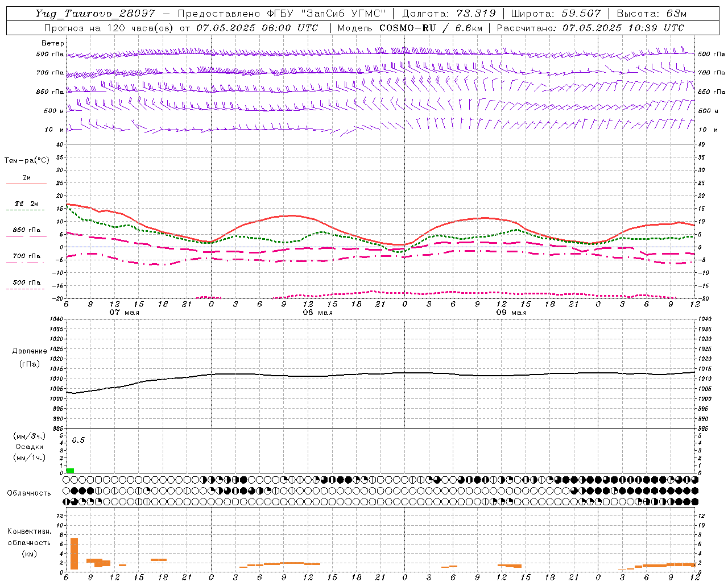Click the forecast start time 07.05.2025 06:00 UTC
Image resolution: width=728 pixels, height=582 pixels.
tap(257, 28)
